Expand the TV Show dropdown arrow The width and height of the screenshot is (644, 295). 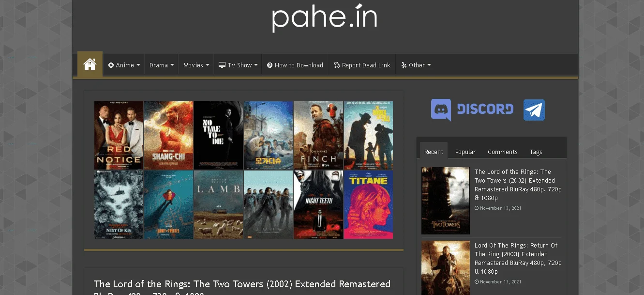[256, 65]
